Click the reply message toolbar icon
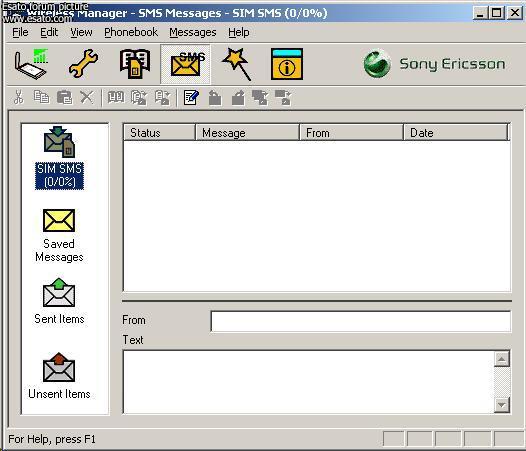Screen dimensions: 526x451 (x=215, y=98)
